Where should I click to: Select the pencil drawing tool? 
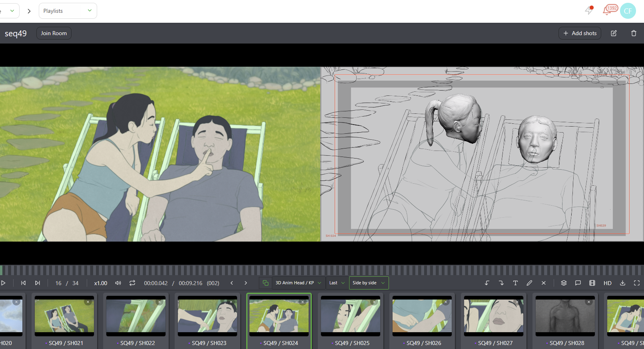pos(529,283)
